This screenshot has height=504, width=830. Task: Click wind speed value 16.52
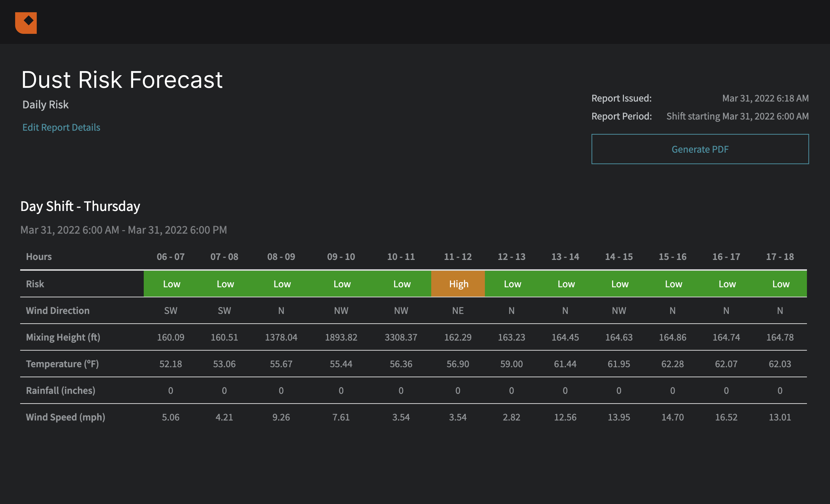[x=726, y=417]
